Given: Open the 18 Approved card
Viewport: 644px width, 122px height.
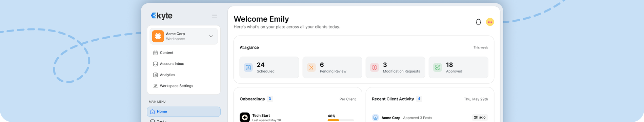Looking at the screenshot, I should pyautogui.click(x=458, y=67).
